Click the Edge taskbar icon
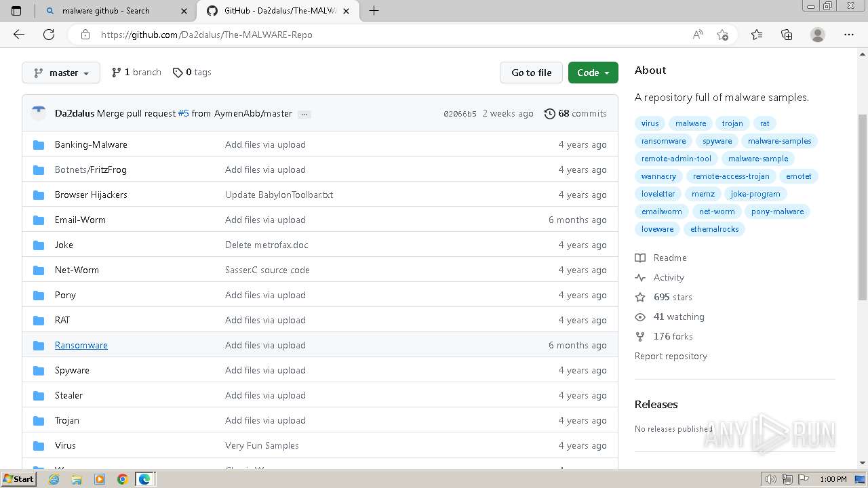Screen dimensions: 868x488 [x=144, y=479]
